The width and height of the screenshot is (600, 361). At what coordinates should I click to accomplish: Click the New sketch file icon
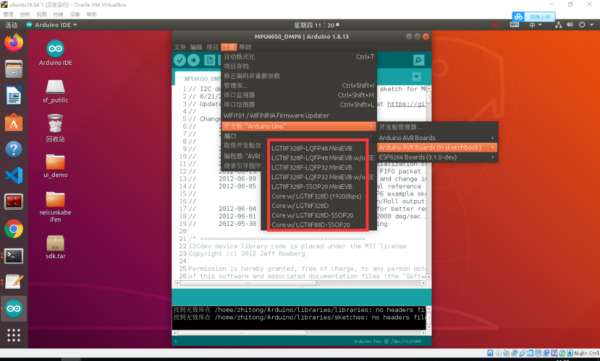pos(209,60)
